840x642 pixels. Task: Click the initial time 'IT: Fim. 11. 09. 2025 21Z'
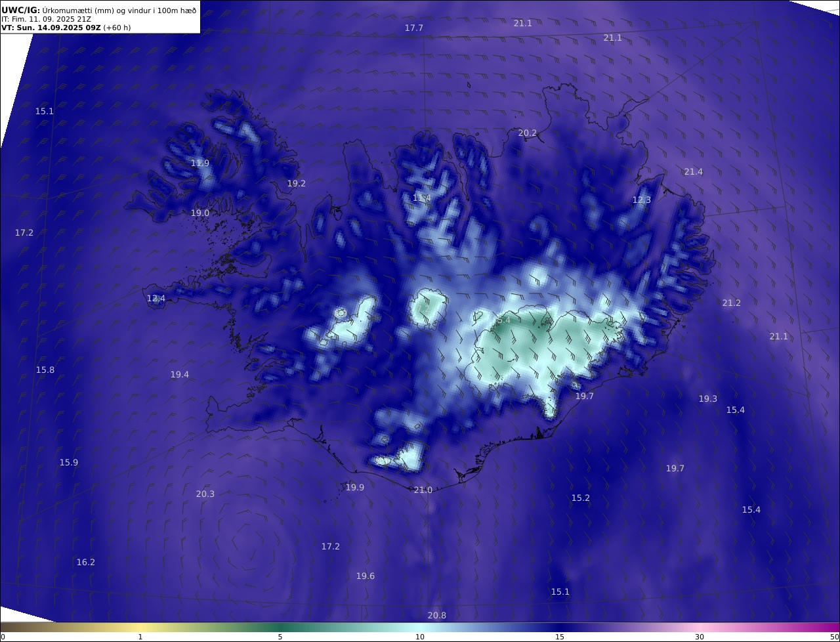click(46, 19)
